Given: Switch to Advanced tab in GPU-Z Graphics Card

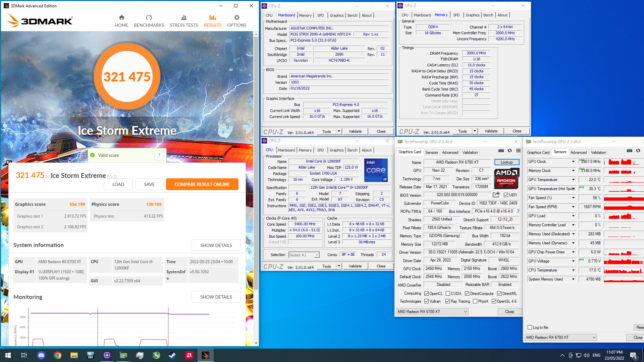Looking at the screenshot, I should pos(450,153).
